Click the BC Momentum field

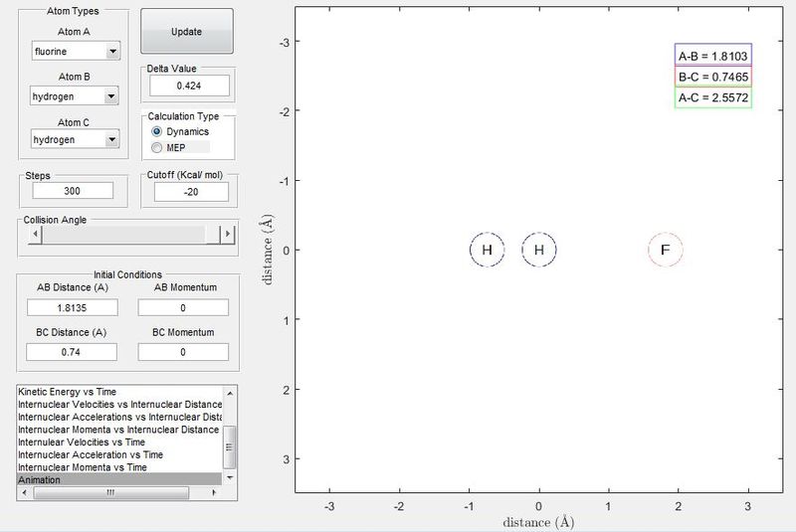point(183,352)
